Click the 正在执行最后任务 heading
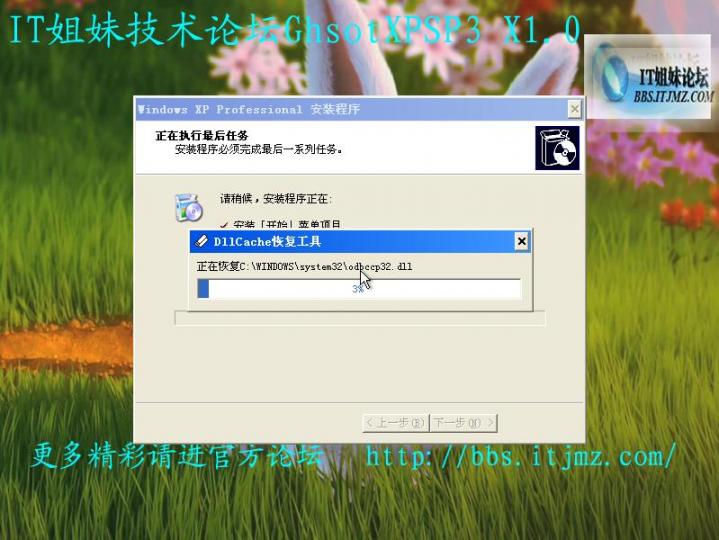The height and width of the screenshot is (540, 719). [x=202, y=135]
